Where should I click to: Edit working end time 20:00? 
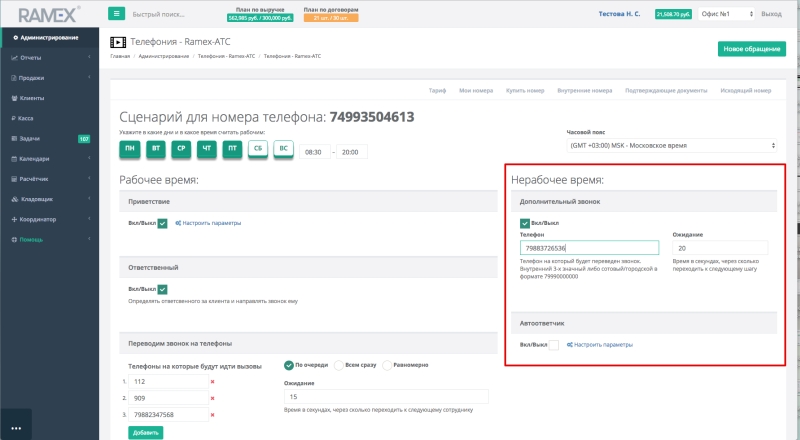click(352, 152)
